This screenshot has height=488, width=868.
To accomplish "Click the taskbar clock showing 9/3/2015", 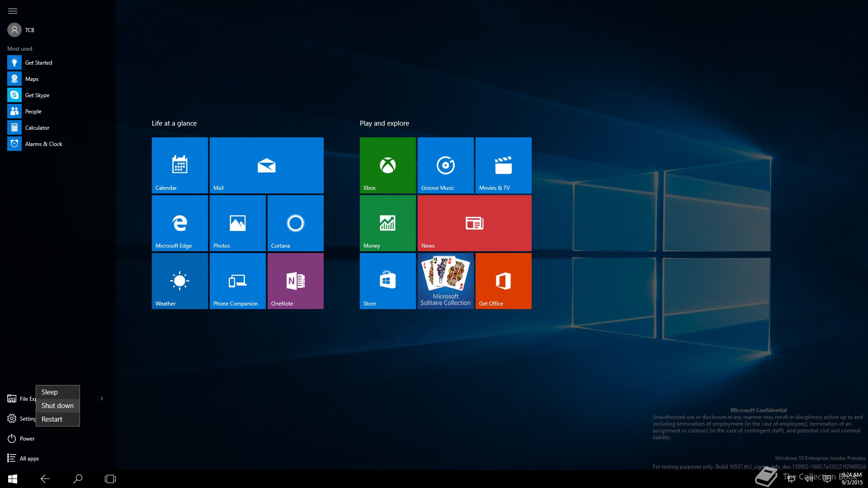I will pos(852,479).
